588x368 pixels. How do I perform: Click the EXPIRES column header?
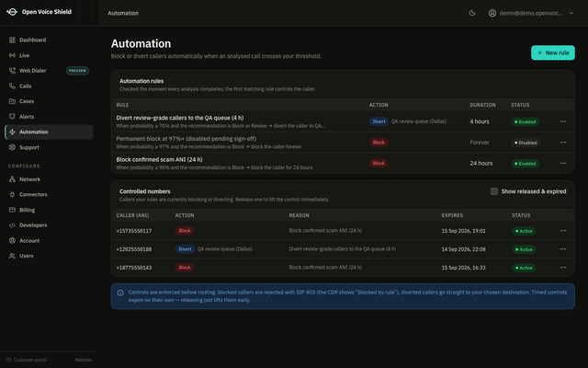tap(452, 215)
